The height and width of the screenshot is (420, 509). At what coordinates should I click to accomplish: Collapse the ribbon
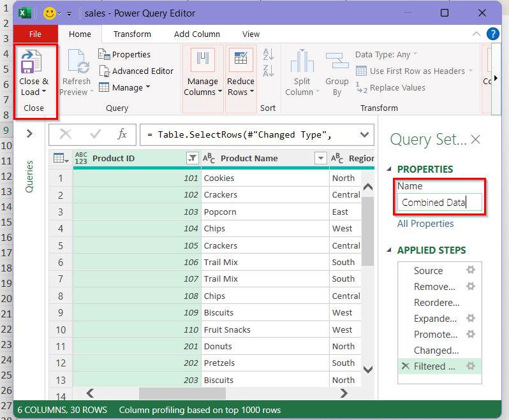476,34
